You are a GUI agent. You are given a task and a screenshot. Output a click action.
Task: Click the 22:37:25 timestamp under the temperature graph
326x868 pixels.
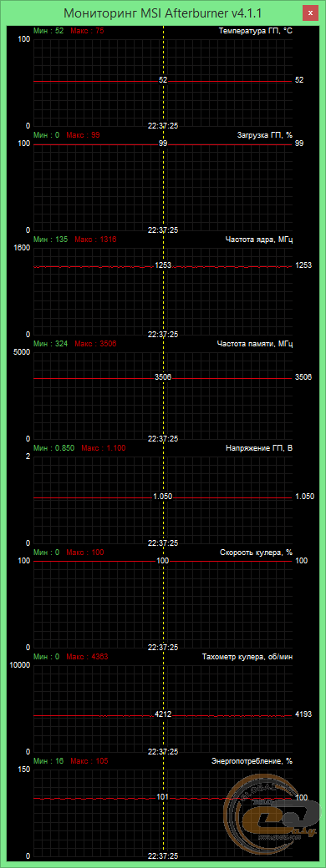coord(163,126)
